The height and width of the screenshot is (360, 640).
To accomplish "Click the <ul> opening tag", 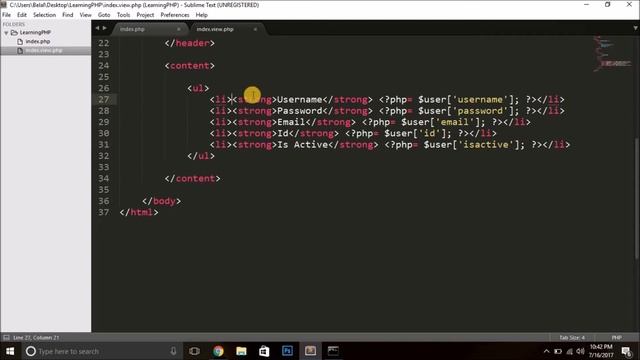I will (x=198, y=88).
